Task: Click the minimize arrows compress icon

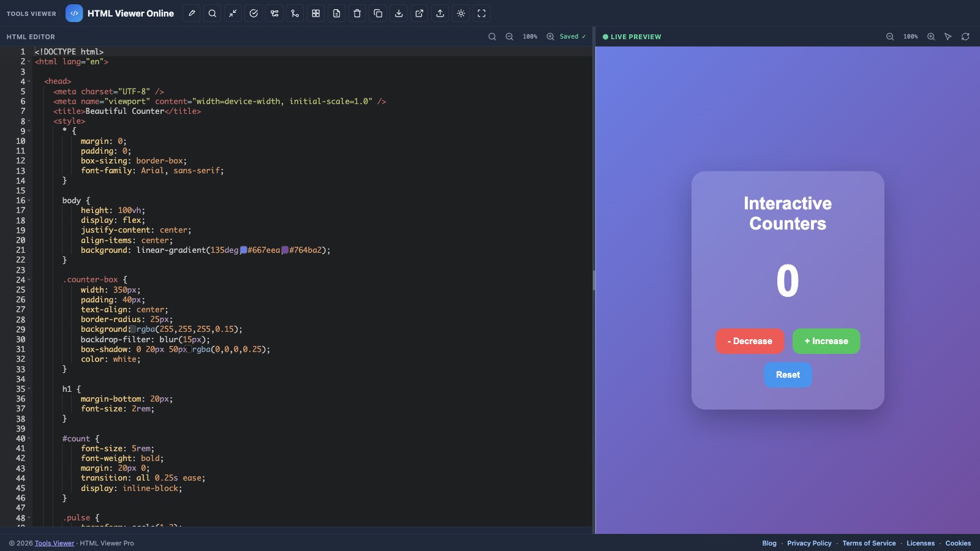Action: 233,13
